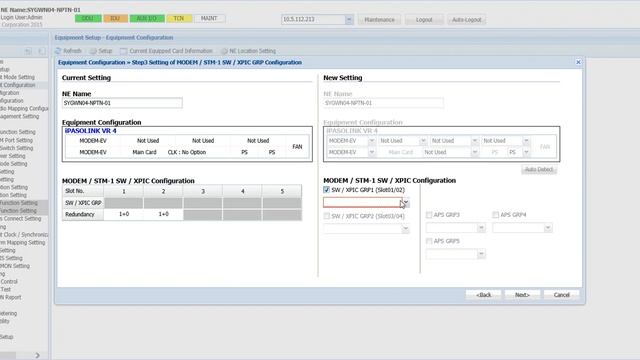Collapse sidebar with first panel arrow icon
This screenshot has height=360, width=640.
[x=28, y=51]
